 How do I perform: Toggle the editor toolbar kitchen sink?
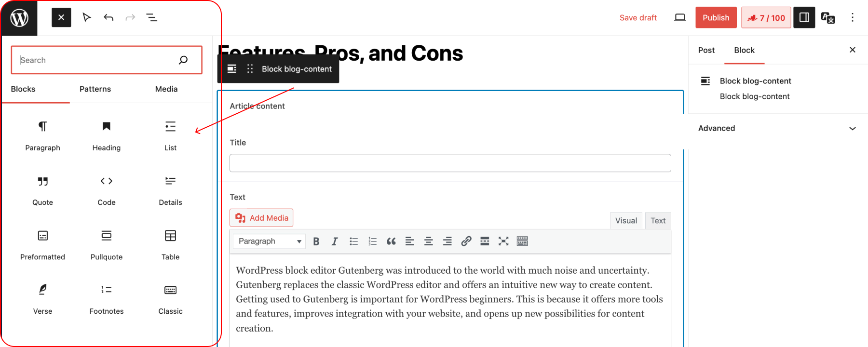[x=522, y=241]
